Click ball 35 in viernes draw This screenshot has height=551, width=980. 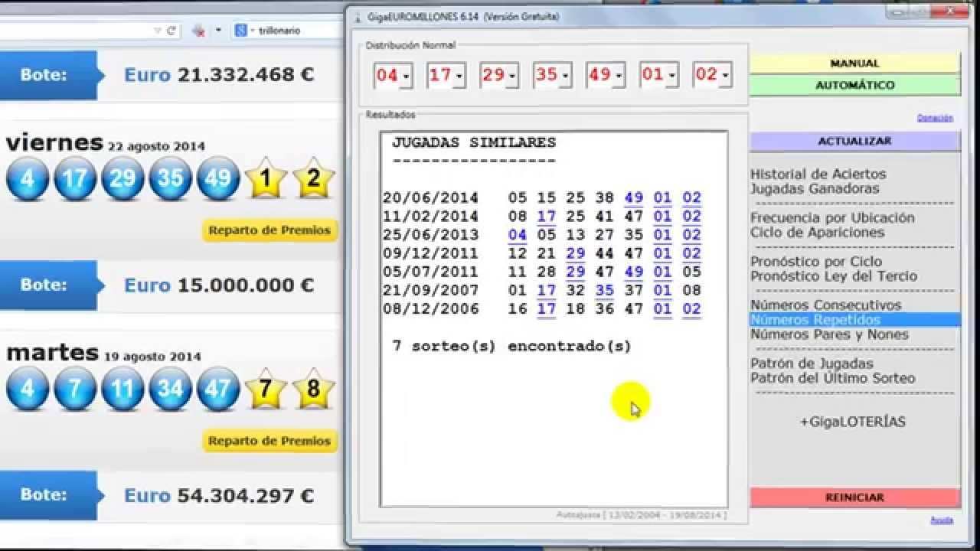coord(170,179)
